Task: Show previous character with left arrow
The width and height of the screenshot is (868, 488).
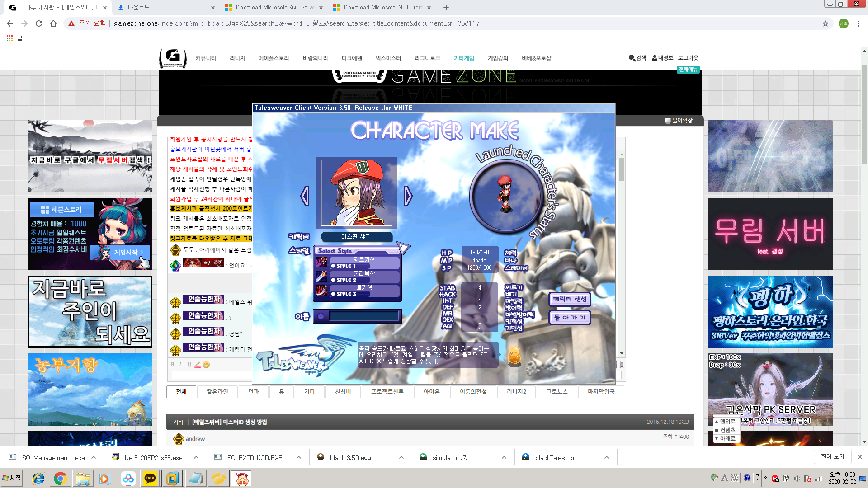Action: (x=305, y=196)
